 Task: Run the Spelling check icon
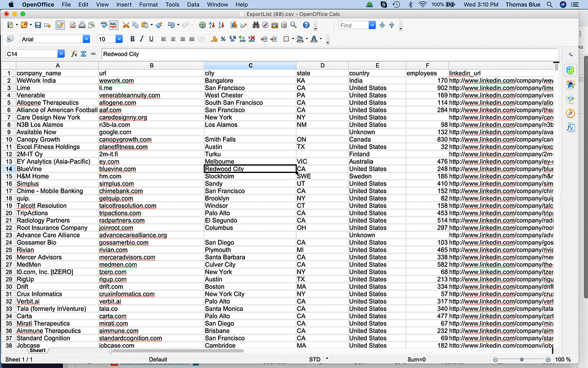(104, 25)
